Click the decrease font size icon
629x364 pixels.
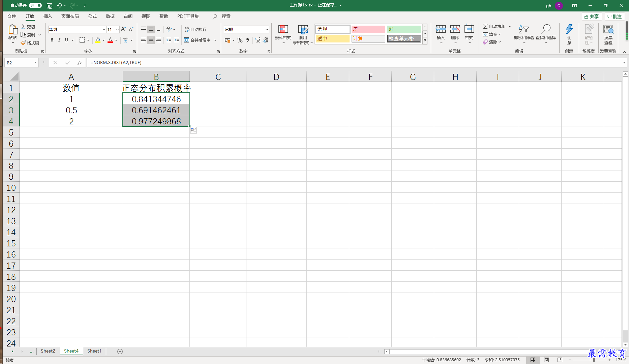[x=131, y=29]
